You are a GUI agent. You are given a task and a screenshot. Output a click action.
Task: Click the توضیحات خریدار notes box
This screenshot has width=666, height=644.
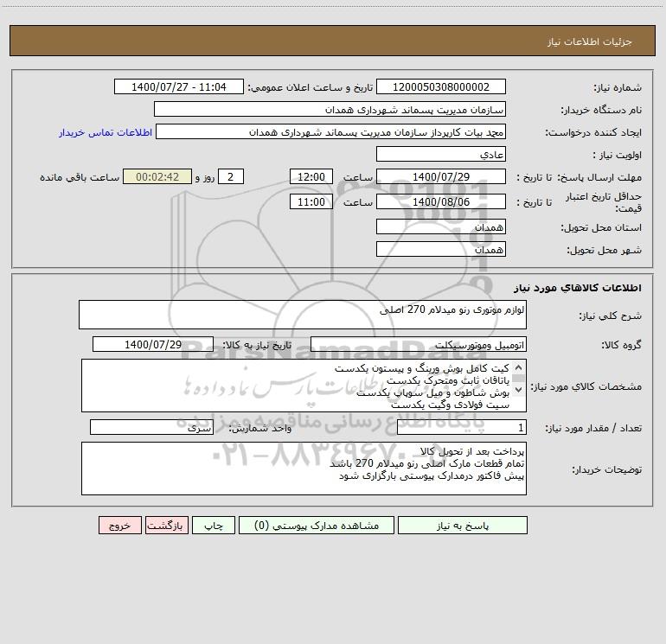304,469
